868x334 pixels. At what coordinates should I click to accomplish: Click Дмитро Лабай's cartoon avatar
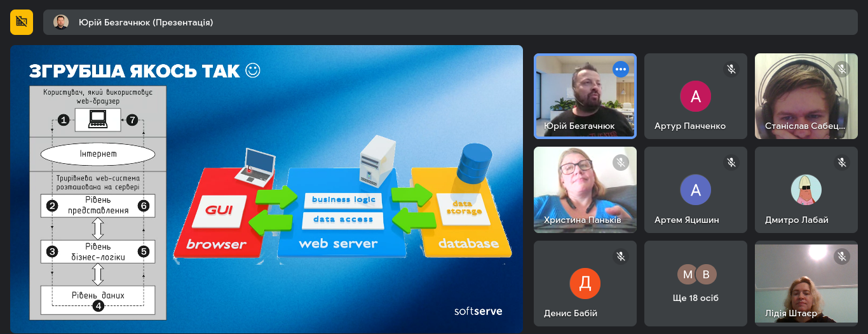(806, 190)
